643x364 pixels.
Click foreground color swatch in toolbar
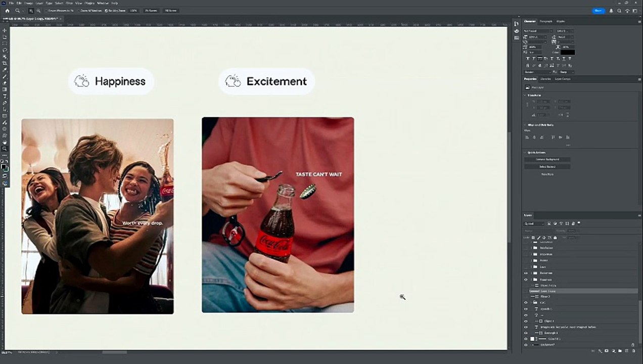3,166
